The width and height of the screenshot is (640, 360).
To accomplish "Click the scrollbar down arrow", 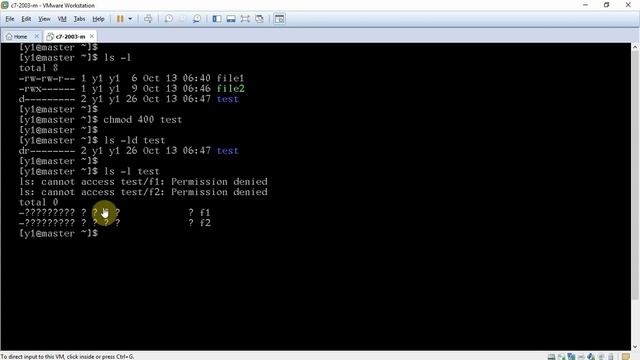I will coord(635,347).
